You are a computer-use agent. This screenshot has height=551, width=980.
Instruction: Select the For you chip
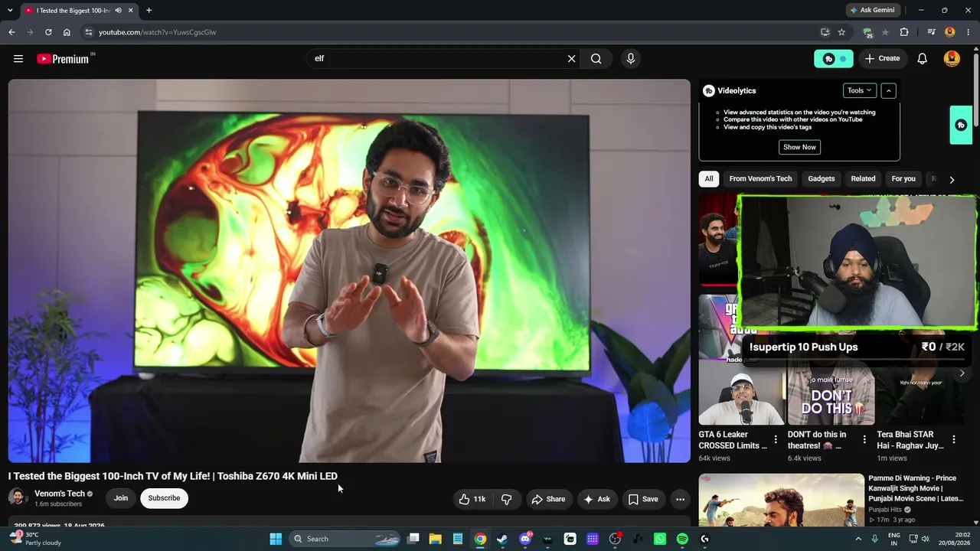click(903, 179)
